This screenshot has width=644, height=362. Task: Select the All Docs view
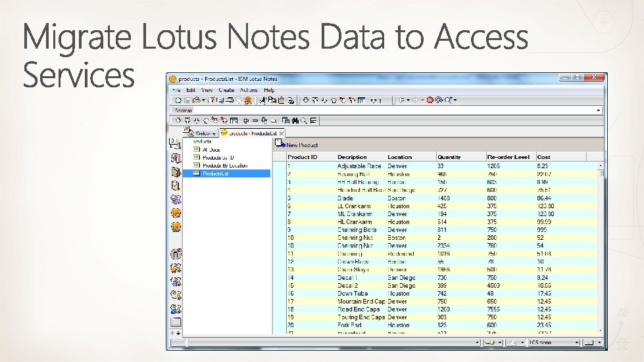[x=211, y=150]
